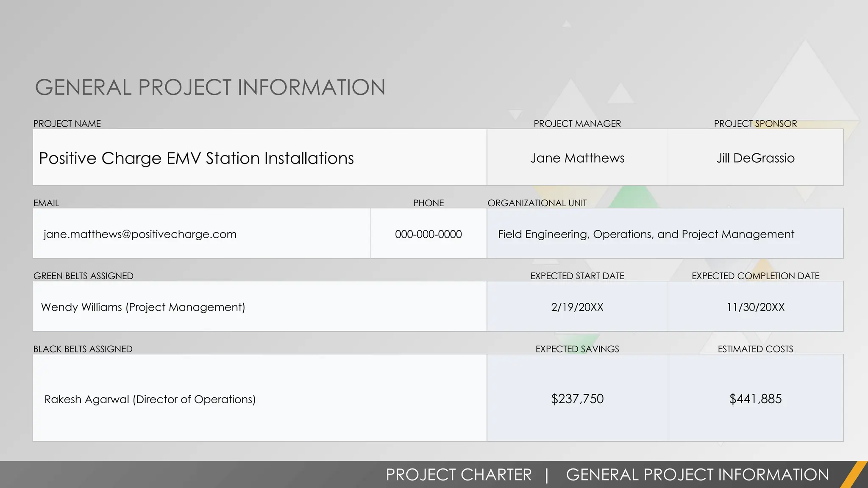Click the Project Sponsor cell Jill DeGrassio
868x488 pixels.
click(x=755, y=158)
